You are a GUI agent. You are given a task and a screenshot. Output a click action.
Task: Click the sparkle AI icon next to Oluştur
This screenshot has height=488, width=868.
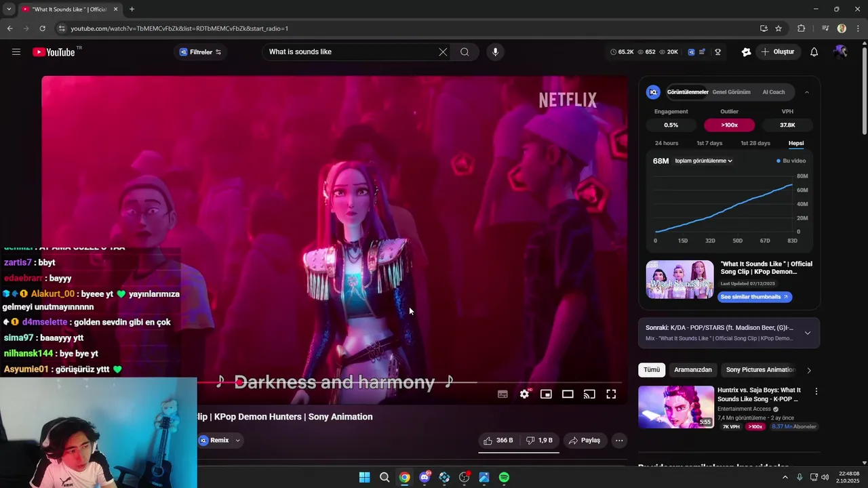[x=747, y=52]
